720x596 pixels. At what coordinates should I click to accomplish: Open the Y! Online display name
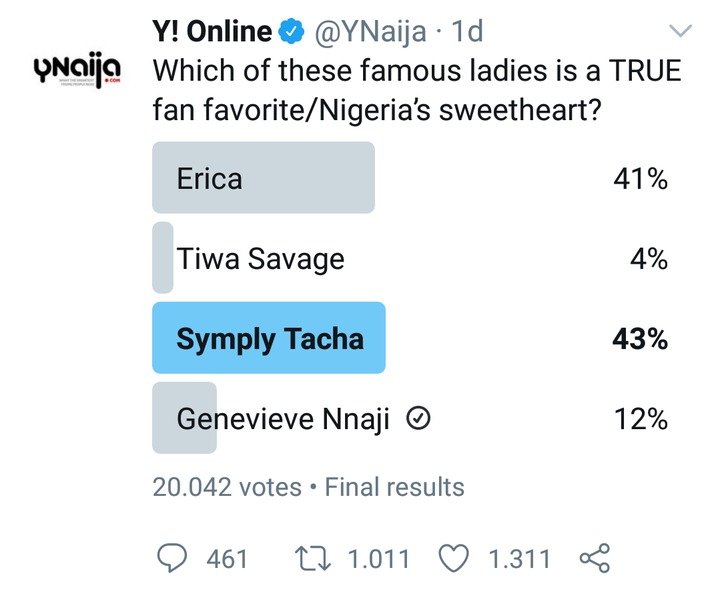(x=212, y=32)
